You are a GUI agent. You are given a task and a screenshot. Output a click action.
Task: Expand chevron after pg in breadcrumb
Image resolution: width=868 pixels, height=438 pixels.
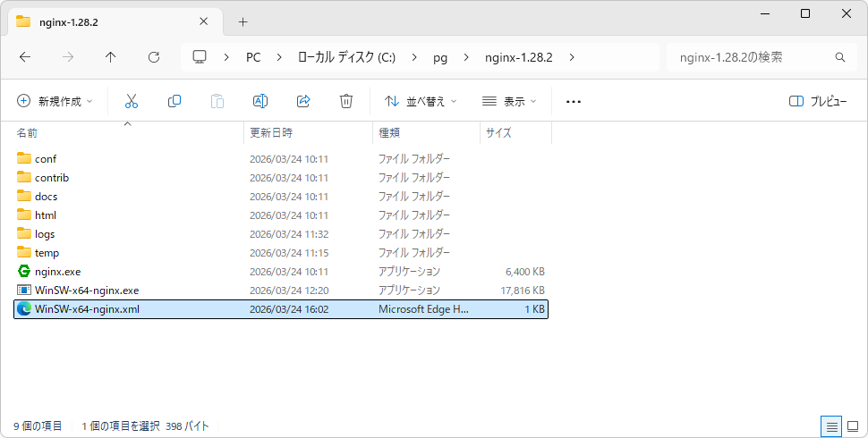tap(466, 57)
